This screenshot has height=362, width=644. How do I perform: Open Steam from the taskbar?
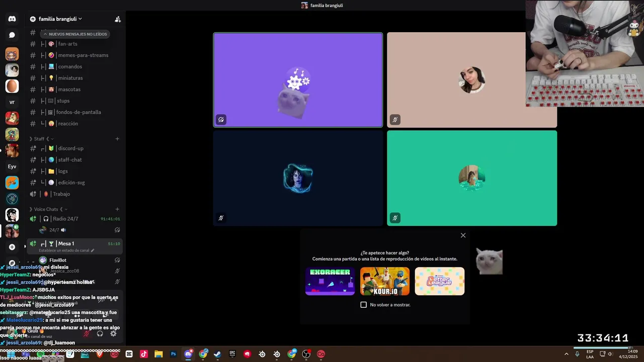point(217,354)
